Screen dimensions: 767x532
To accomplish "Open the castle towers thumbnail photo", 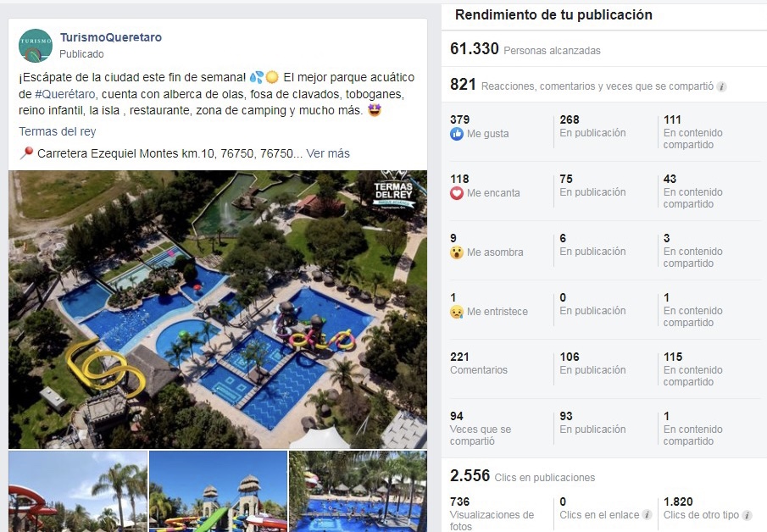I will tap(218, 491).
